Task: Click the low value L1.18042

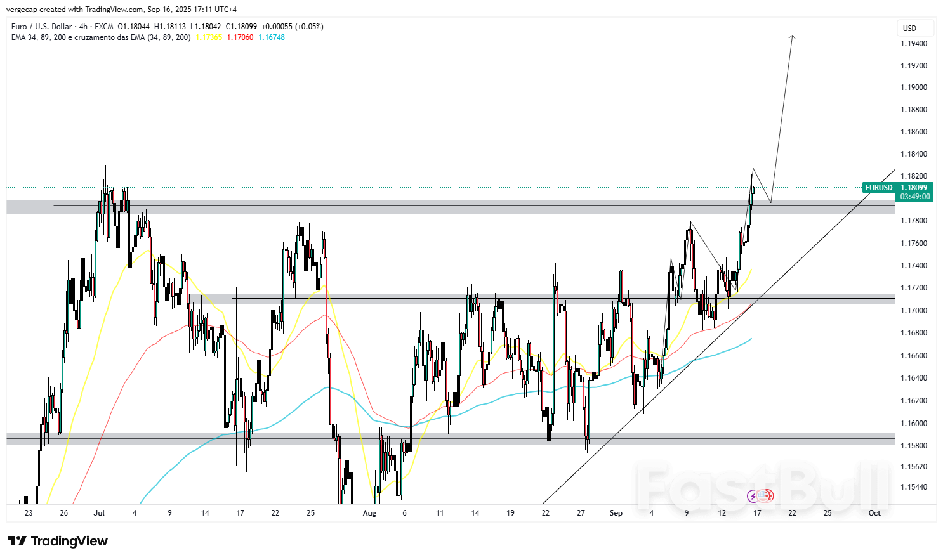Action: pos(206,27)
